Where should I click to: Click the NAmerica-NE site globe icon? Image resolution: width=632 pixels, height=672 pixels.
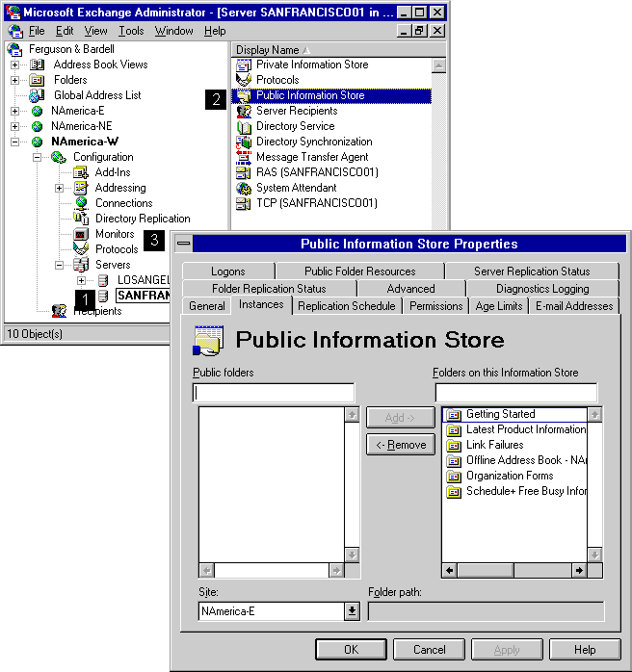[38, 126]
